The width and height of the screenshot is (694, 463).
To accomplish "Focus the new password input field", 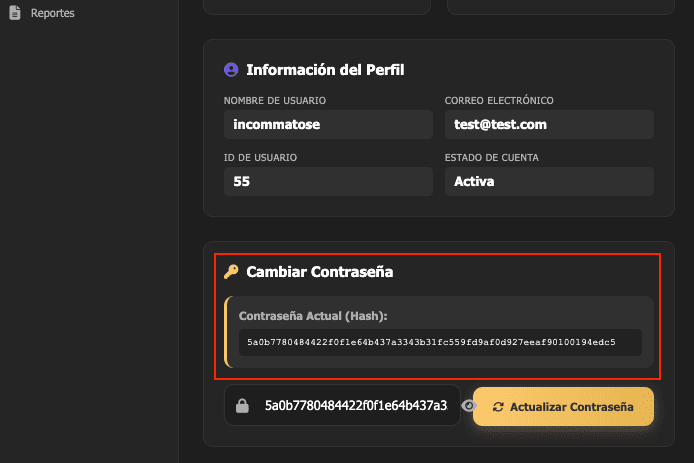I will (355, 406).
